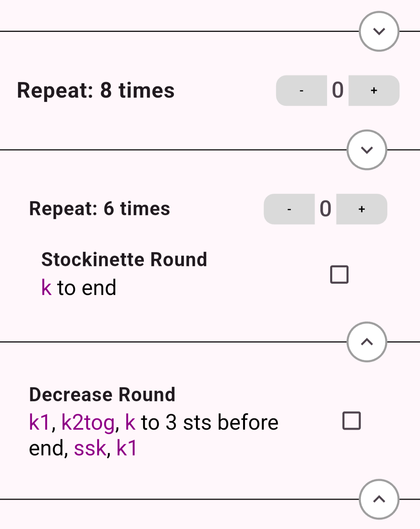The width and height of the screenshot is (420, 529).
Task: Tap the 'k' link before 'to 3 sts'
Action: [x=130, y=423]
